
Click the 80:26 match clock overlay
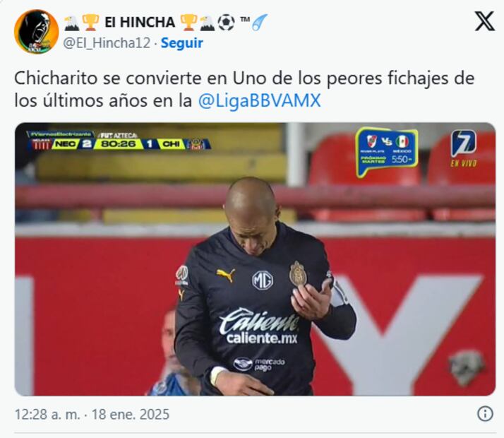119,143
